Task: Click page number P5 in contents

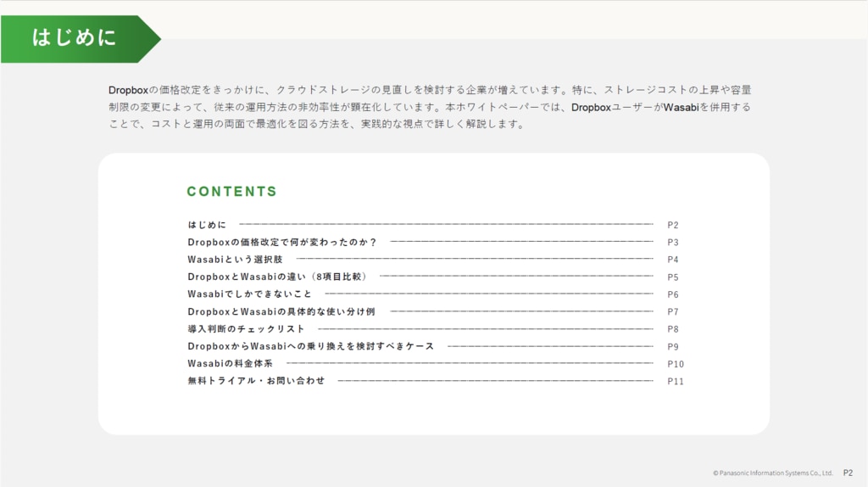Action: [x=672, y=277]
